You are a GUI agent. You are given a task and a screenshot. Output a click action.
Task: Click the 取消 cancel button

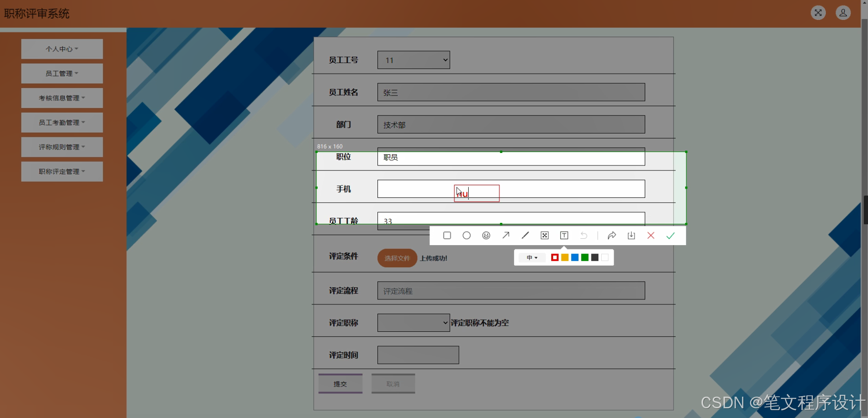[x=393, y=384]
